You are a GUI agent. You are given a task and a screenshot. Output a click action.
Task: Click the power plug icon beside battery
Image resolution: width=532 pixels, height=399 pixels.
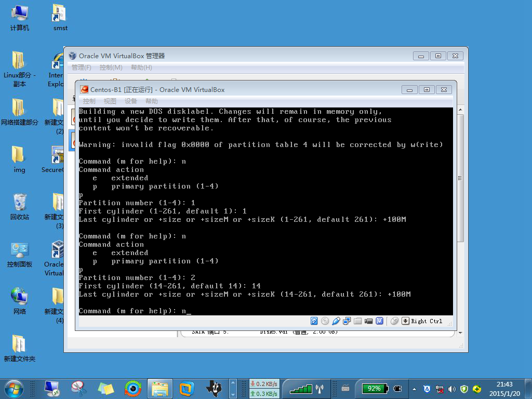click(397, 389)
